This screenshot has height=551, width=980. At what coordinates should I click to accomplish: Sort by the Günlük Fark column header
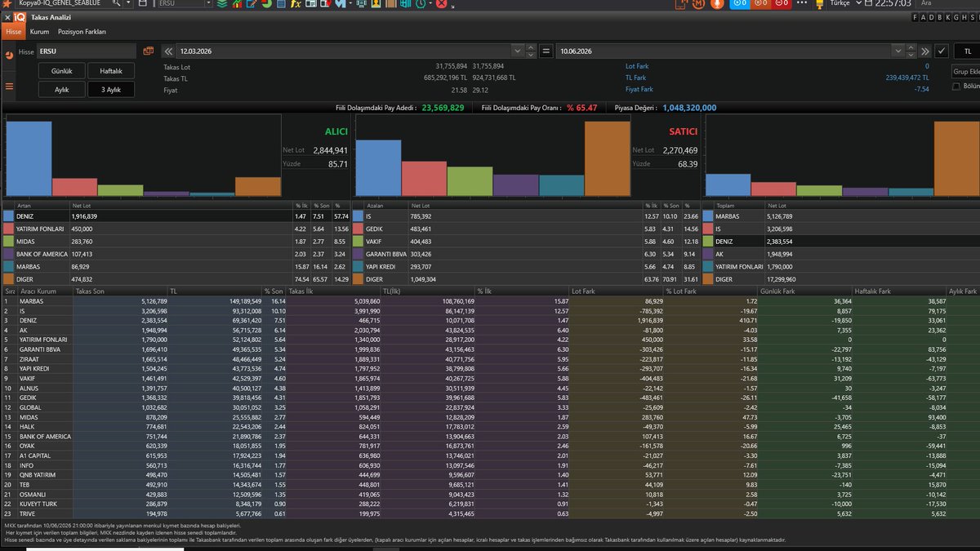pyautogui.click(x=804, y=291)
